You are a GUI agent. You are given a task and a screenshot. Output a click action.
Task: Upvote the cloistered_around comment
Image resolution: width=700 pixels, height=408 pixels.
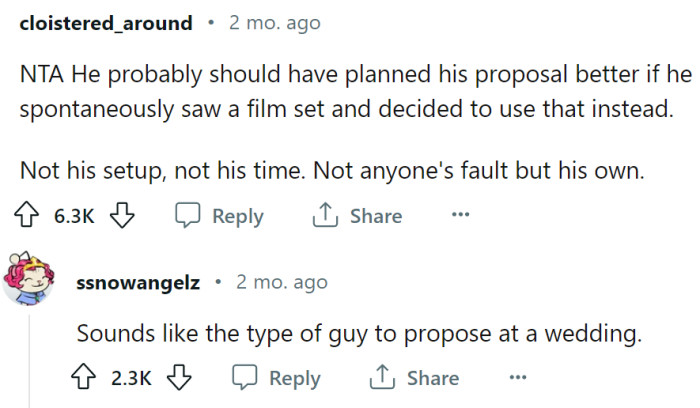tap(31, 216)
